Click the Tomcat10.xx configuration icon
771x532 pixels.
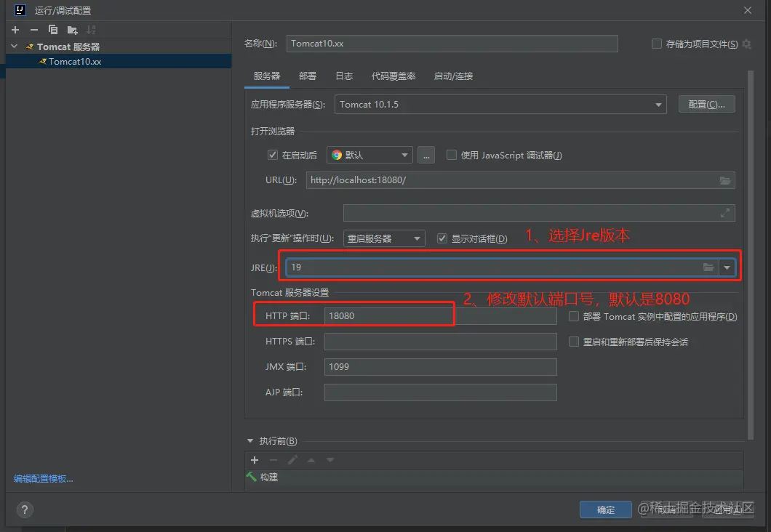tap(43, 61)
